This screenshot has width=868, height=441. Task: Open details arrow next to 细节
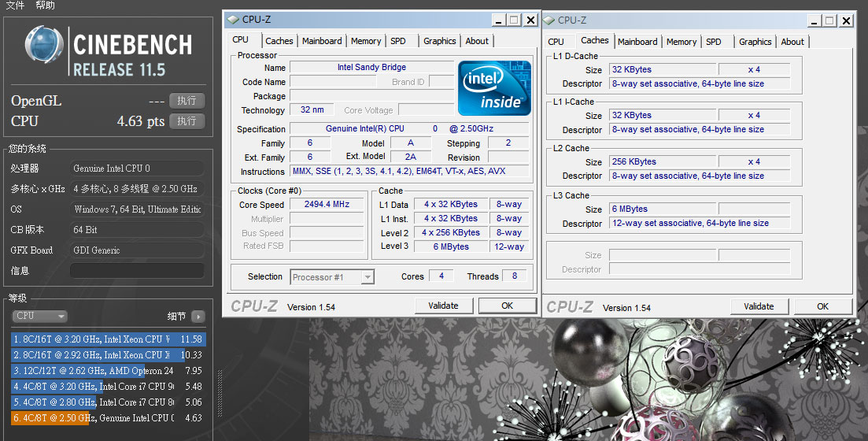point(198,317)
